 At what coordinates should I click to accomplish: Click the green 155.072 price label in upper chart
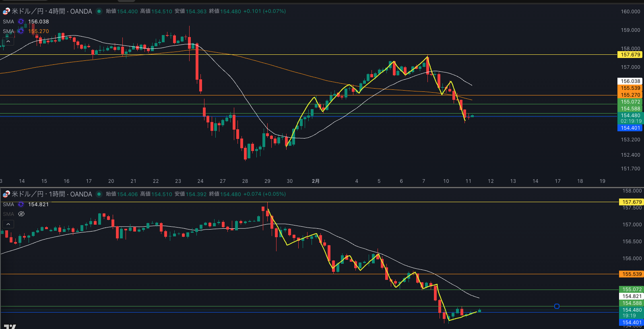point(630,102)
